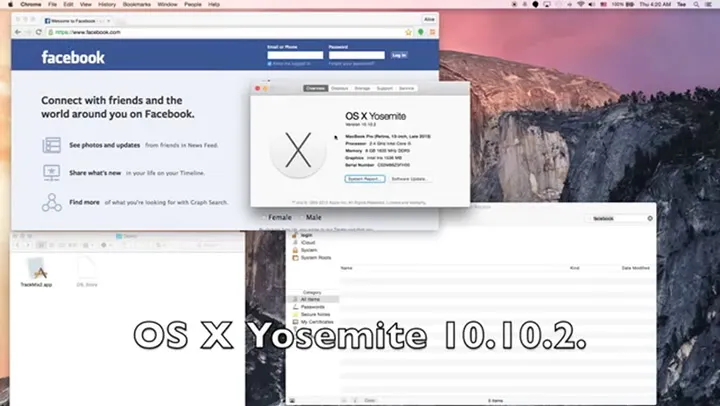The width and height of the screenshot is (720, 406).
Task: Open the People menu
Action: pos(193,4)
